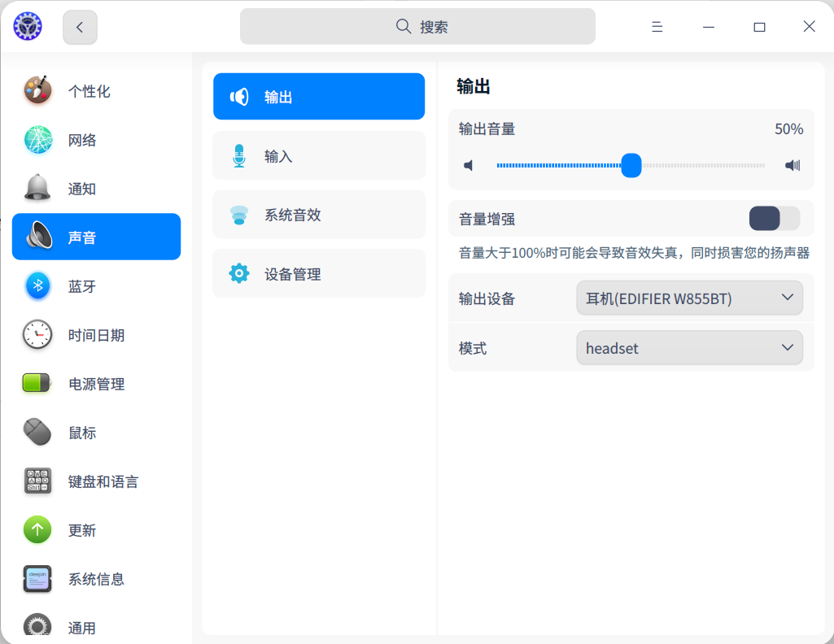Select the 时间日期 clock icon

37,334
